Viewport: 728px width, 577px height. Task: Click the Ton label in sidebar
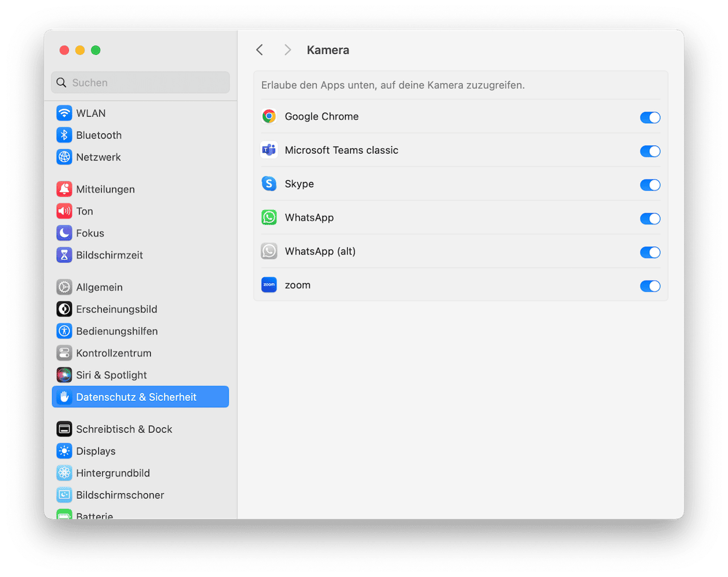[84, 211]
